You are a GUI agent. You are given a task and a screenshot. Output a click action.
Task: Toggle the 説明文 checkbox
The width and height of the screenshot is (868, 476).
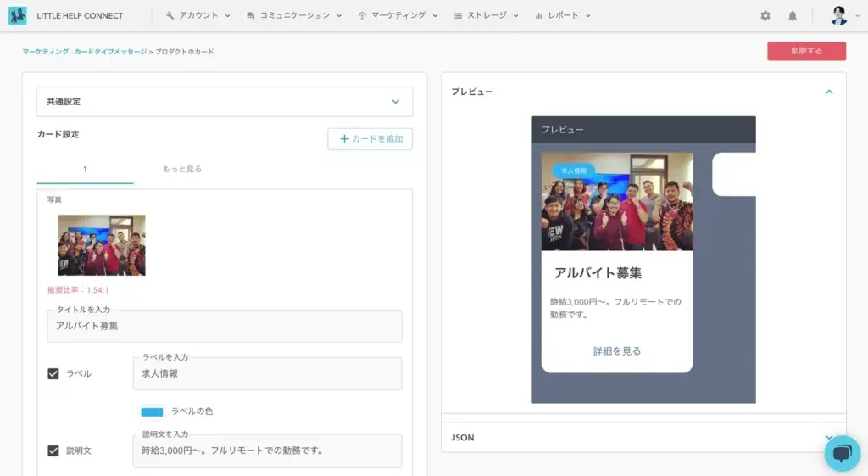point(53,451)
